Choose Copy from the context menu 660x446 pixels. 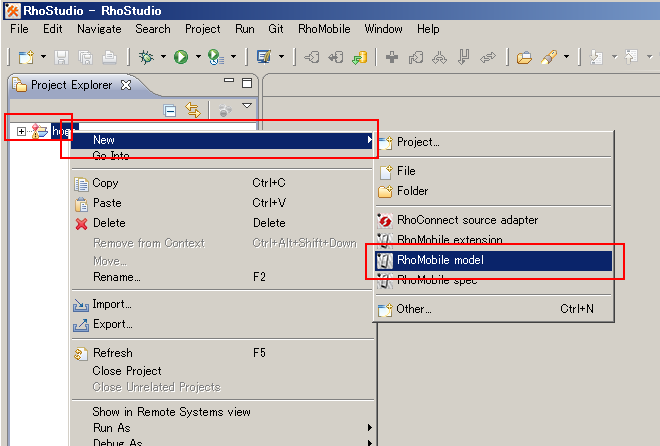pyautogui.click(x=222, y=183)
